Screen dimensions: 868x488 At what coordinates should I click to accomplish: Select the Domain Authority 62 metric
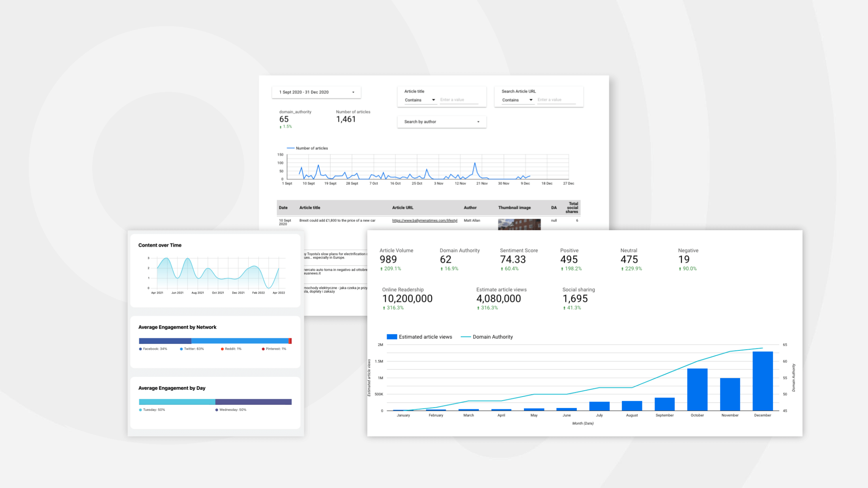coord(460,259)
